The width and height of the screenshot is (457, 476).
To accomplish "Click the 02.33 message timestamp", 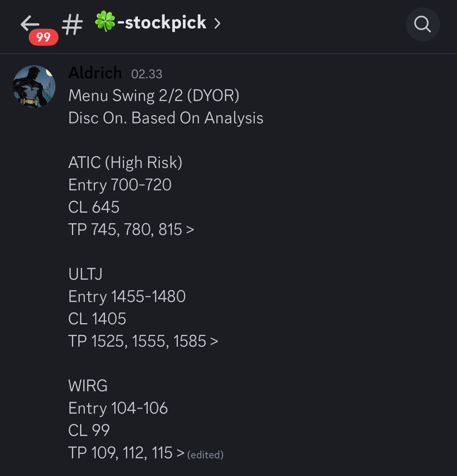I will tap(147, 74).
